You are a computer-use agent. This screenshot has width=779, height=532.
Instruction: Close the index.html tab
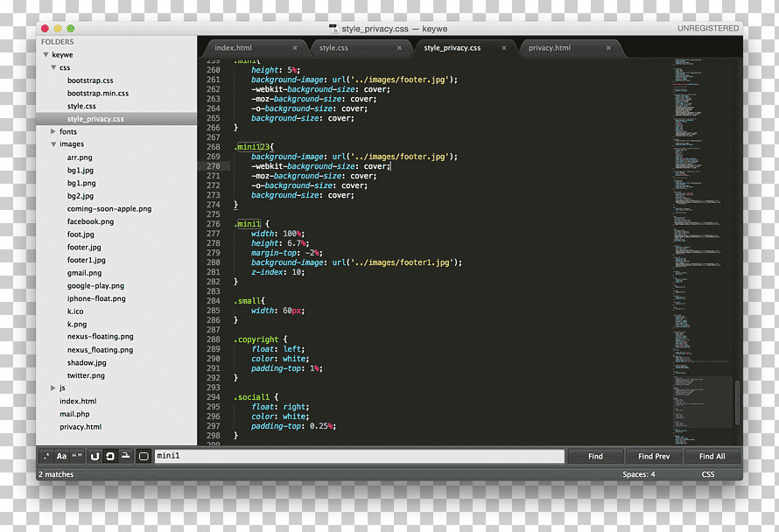pos(295,48)
